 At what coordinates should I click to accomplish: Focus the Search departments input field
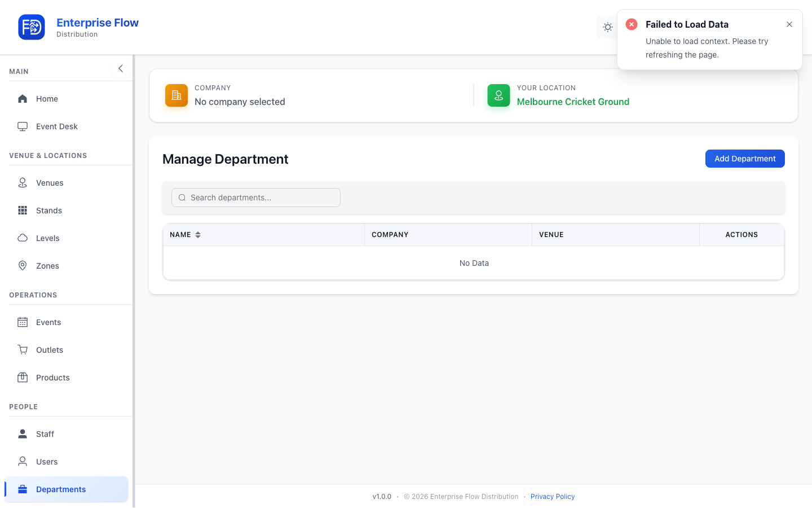click(256, 198)
